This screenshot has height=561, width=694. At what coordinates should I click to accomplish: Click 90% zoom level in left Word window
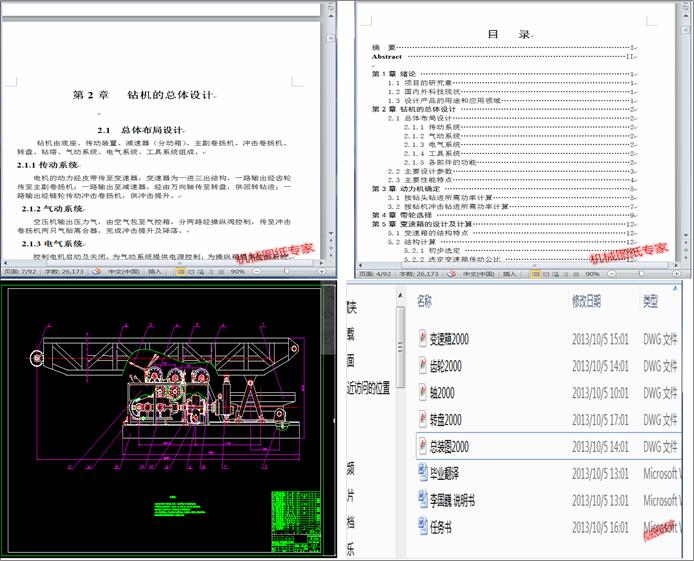pyautogui.click(x=237, y=271)
